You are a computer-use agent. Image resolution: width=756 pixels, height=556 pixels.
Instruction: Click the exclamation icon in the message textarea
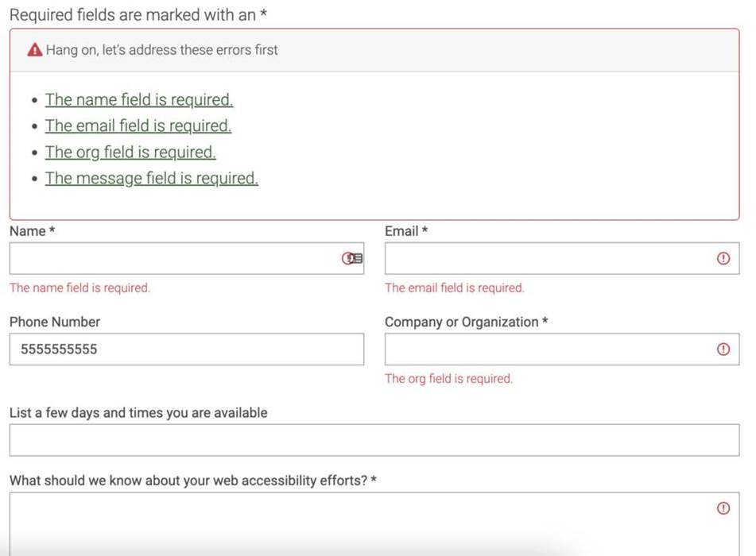point(723,506)
